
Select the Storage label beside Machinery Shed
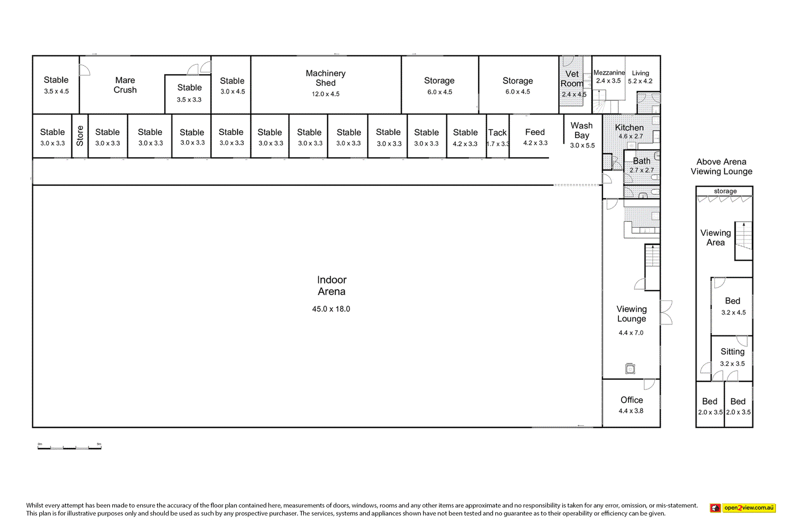[x=439, y=80]
